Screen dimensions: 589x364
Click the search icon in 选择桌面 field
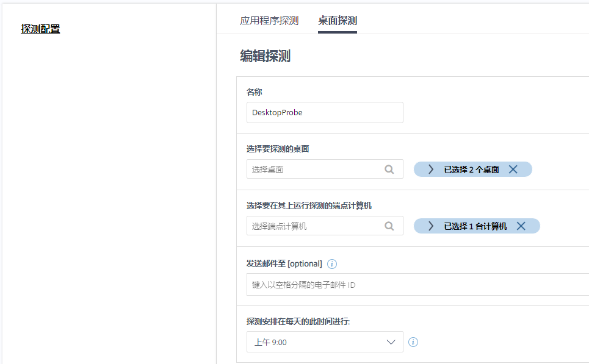point(389,170)
